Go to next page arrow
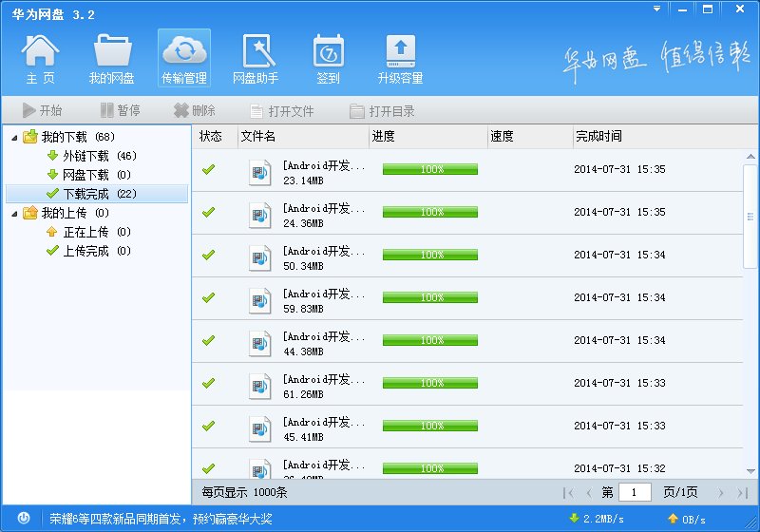This screenshot has width=760, height=532. tap(721, 493)
